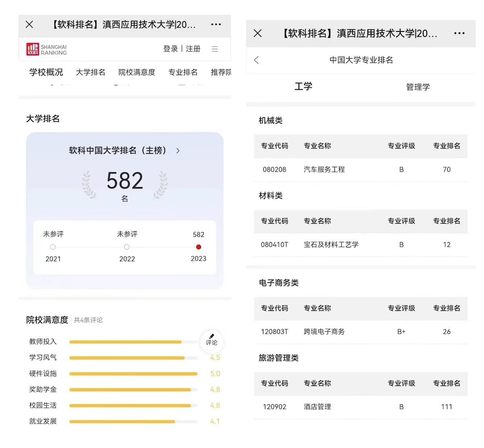The image size is (484, 448).
Task: Click the 582 ranking number
Action: pyautogui.click(x=125, y=180)
